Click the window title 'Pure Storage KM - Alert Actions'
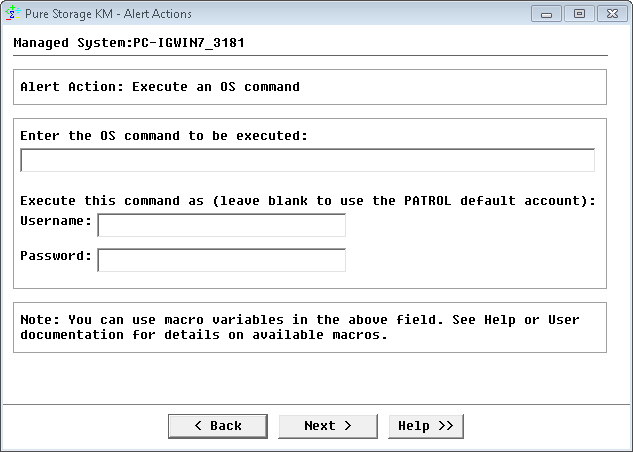This screenshot has width=633, height=452. pyautogui.click(x=110, y=14)
